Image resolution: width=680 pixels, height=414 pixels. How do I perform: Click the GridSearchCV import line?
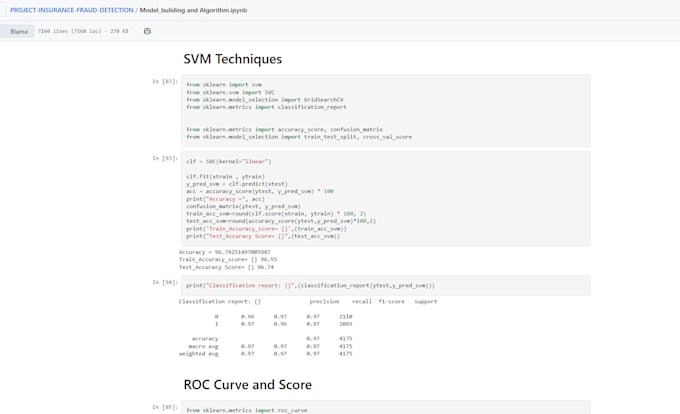point(265,100)
